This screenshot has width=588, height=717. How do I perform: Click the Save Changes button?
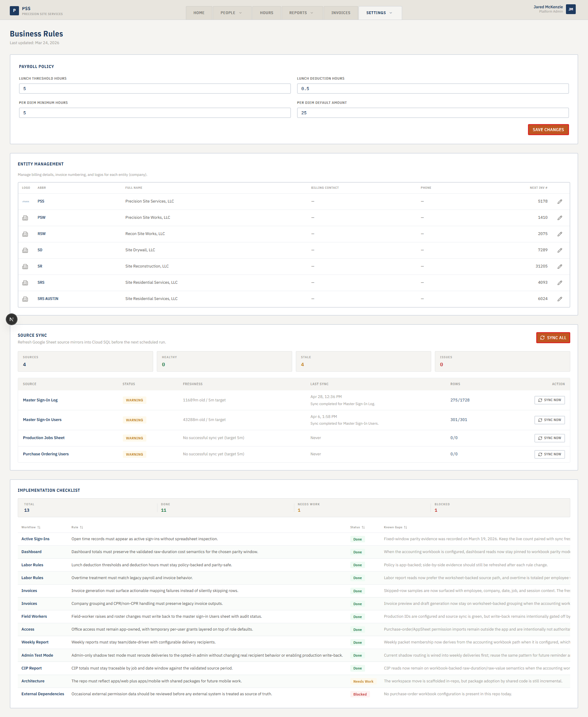548,130
